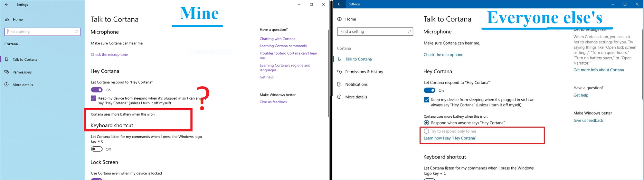
Task: Click back arrow in right Settings window
Action: [x=339, y=4]
